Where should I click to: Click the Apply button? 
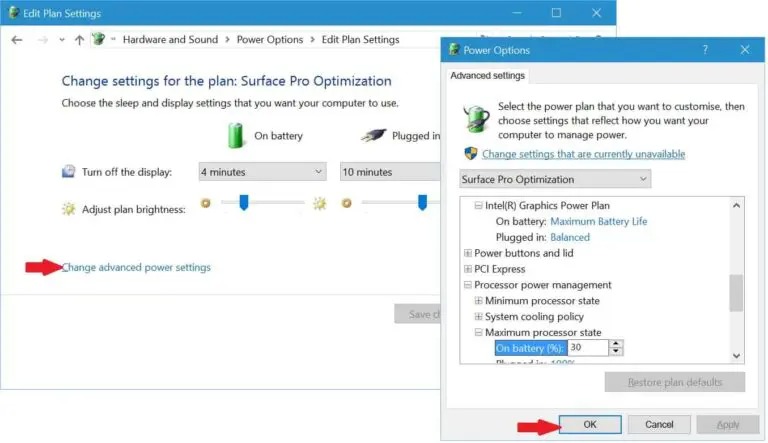point(728,424)
